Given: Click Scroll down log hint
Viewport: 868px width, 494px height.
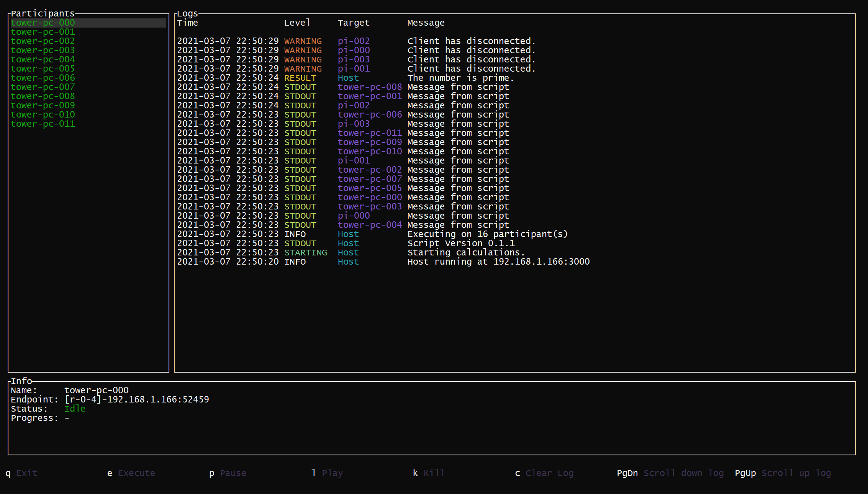Looking at the screenshot, I should 683,473.
